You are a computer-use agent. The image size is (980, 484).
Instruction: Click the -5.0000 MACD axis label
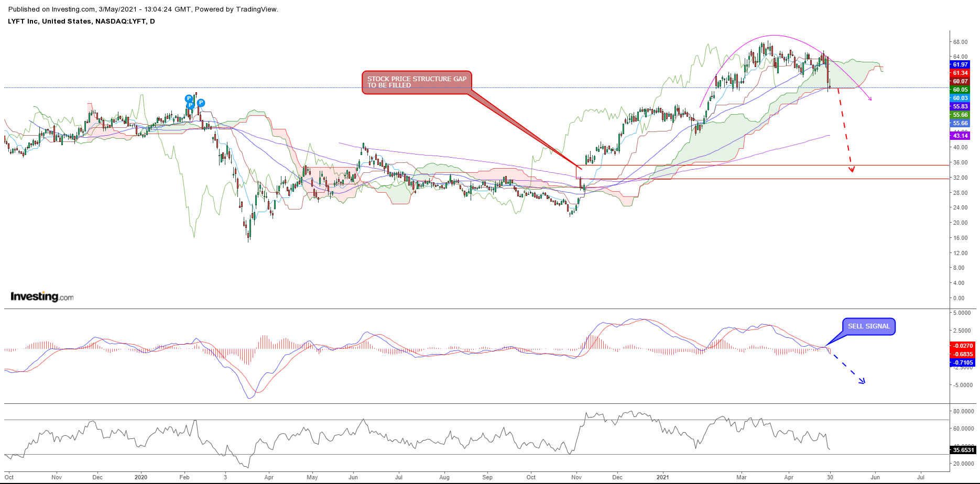pos(962,386)
